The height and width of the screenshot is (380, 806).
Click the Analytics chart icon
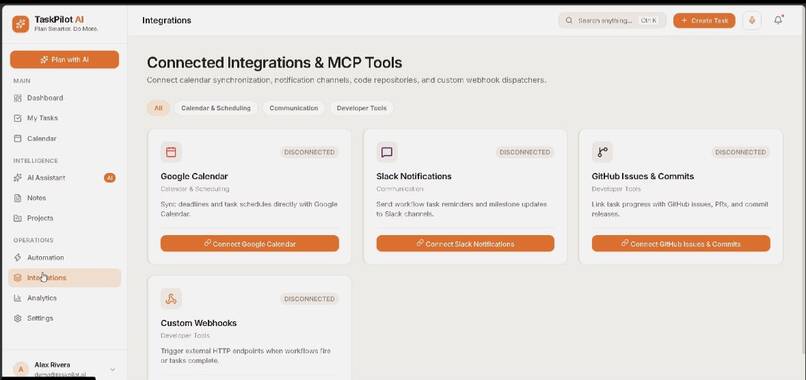point(17,298)
